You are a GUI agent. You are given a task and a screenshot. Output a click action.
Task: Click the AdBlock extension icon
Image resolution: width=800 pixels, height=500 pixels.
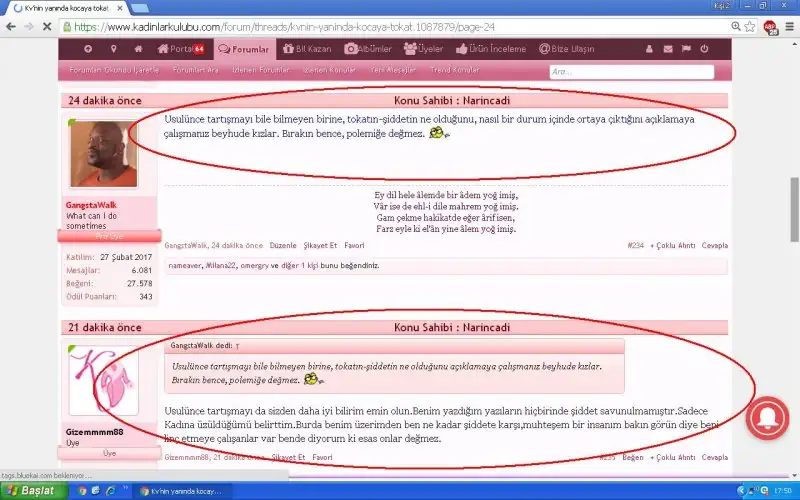pos(769,27)
